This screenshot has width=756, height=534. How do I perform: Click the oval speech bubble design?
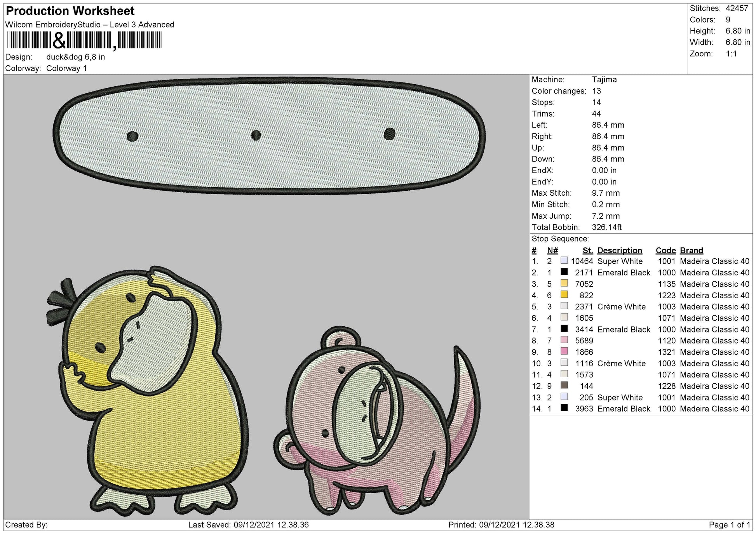[x=269, y=136]
